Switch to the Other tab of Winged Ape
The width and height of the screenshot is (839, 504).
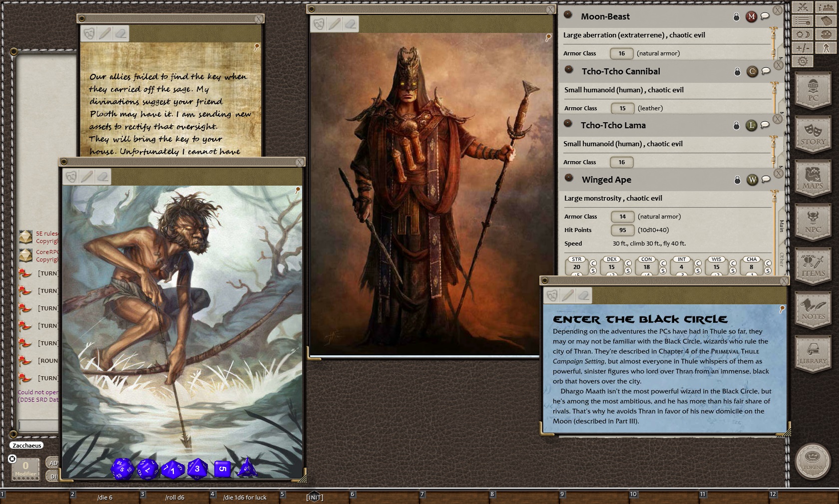pyautogui.click(x=782, y=258)
